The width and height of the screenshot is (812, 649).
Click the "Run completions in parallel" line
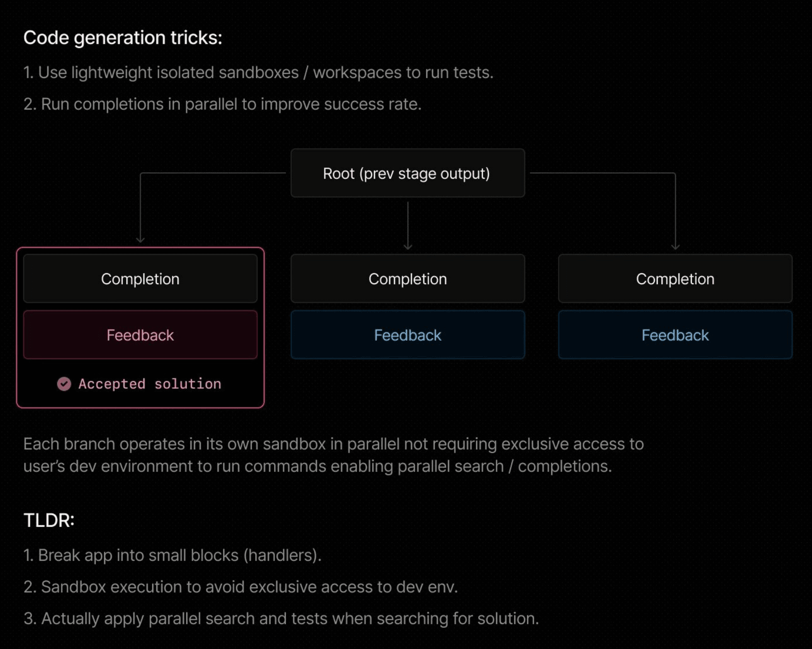click(222, 104)
